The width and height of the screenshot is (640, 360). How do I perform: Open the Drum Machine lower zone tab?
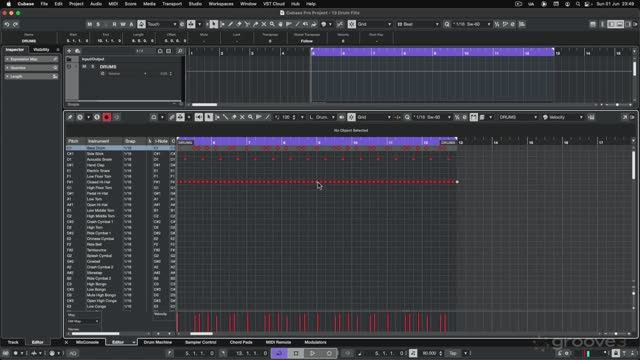[158, 342]
